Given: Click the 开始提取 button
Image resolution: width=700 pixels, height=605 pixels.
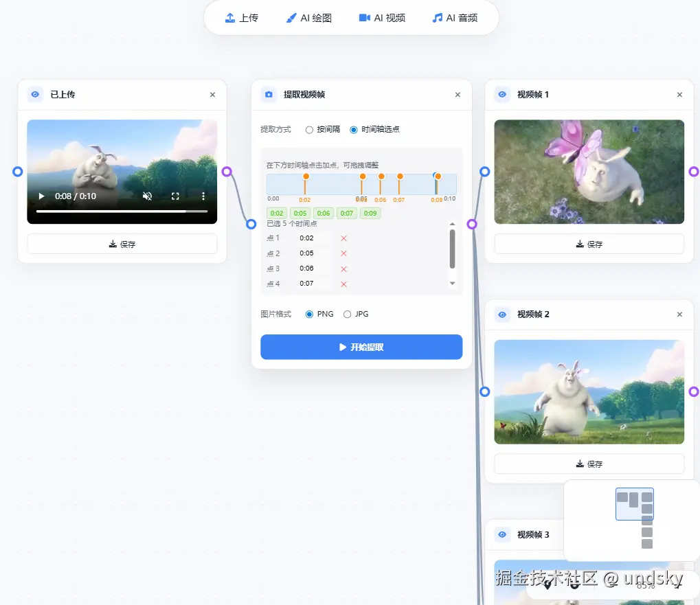Looking at the screenshot, I should click(361, 347).
